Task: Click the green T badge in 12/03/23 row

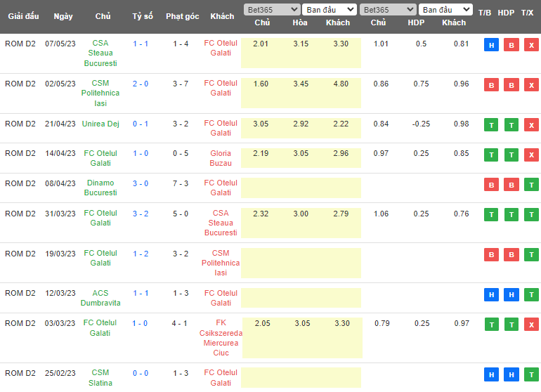Action: [x=530, y=294]
